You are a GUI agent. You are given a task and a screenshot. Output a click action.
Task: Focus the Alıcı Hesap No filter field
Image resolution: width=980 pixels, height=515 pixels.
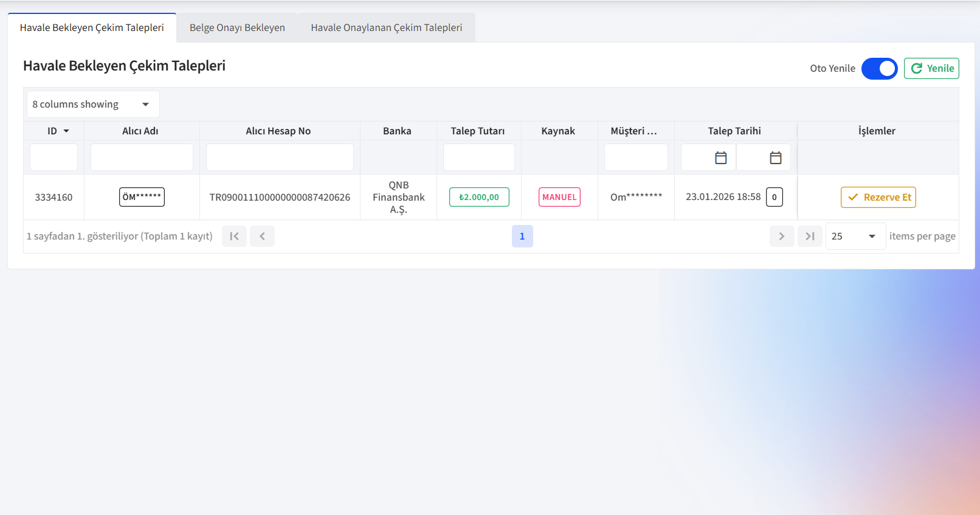tap(280, 157)
